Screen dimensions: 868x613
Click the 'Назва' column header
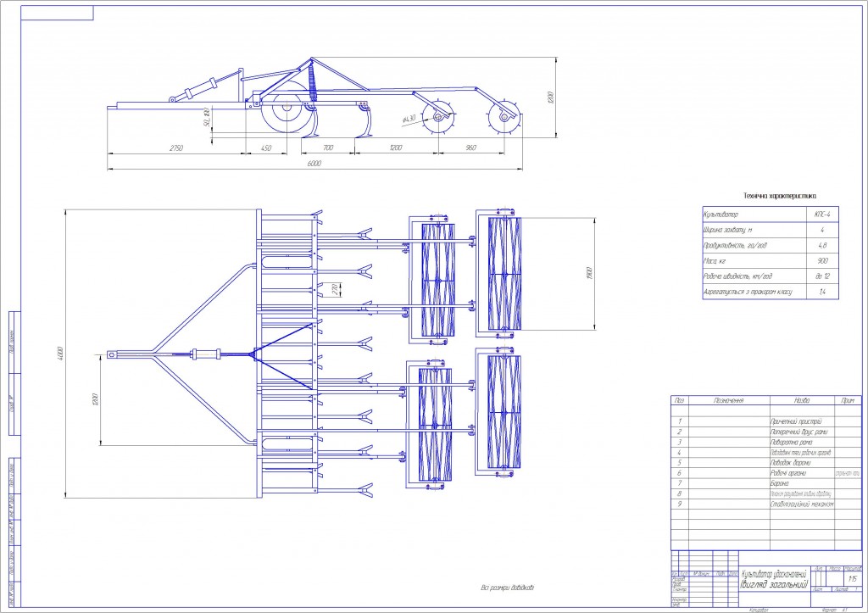pos(802,400)
